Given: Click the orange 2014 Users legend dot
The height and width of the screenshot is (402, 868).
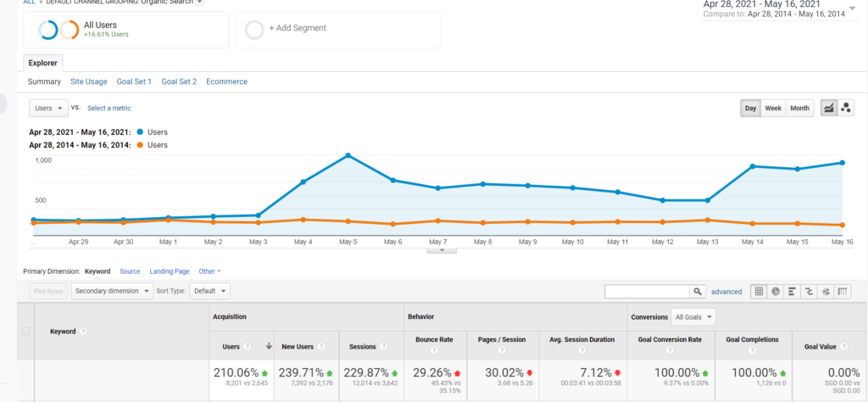Looking at the screenshot, I should pyautogui.click(x=140, y=145).
